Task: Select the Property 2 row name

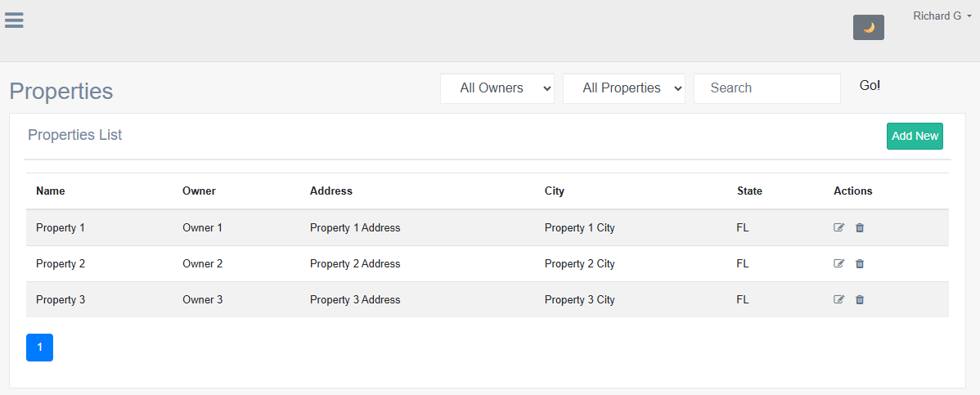Action: [x=61, y=264]
